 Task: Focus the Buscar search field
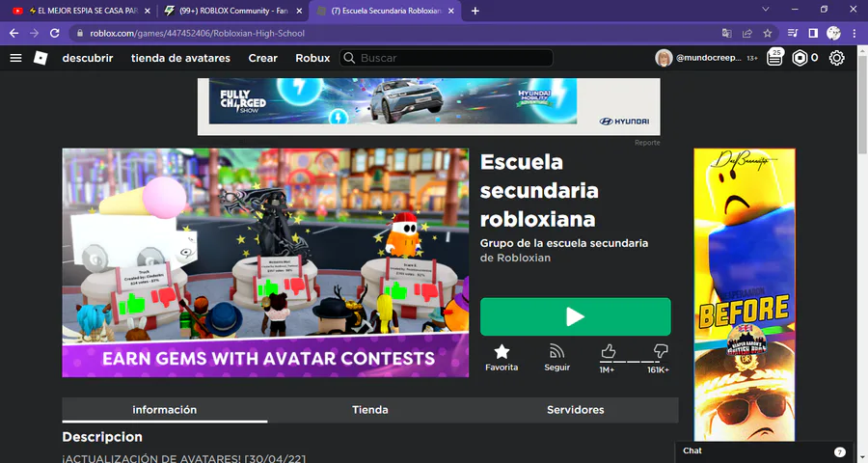pyautogui.click(x=447, y=58)
